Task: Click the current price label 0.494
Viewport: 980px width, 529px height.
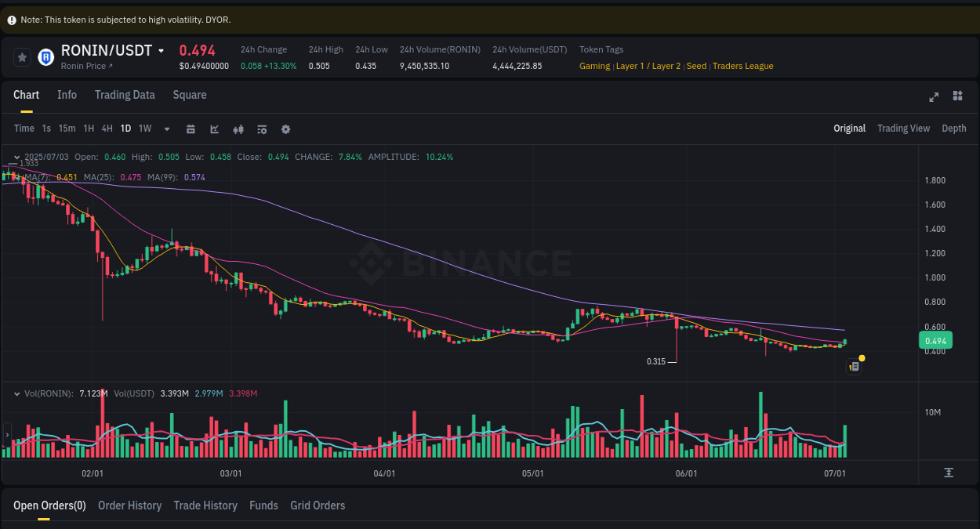Action: tap(935, 340)
